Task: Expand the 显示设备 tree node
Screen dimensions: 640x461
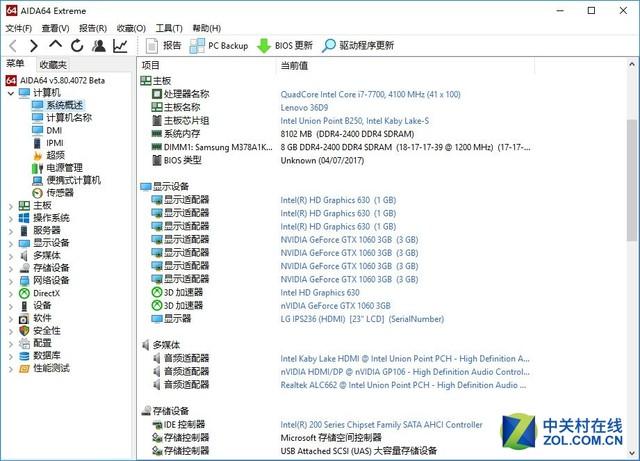Action: tap(11, 244)
